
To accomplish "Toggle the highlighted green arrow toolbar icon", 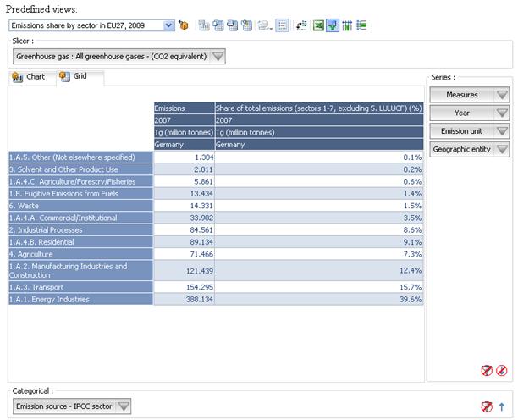I will [333, 25].
